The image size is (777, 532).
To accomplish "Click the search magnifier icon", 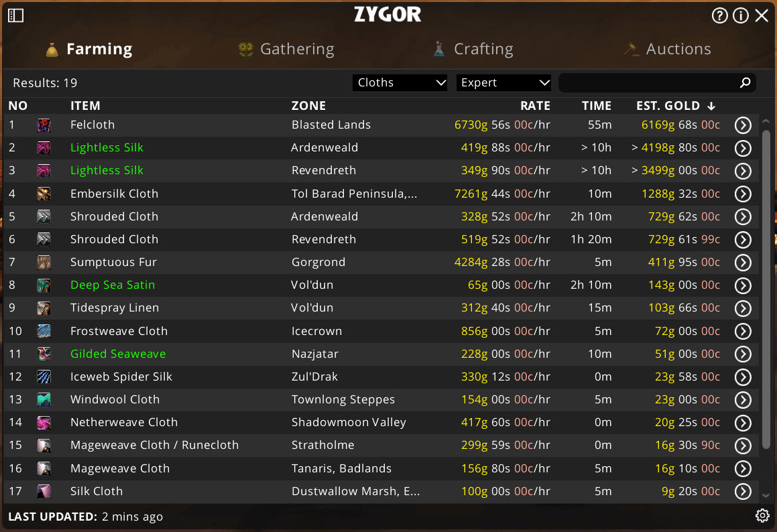I will coord(745,82).
